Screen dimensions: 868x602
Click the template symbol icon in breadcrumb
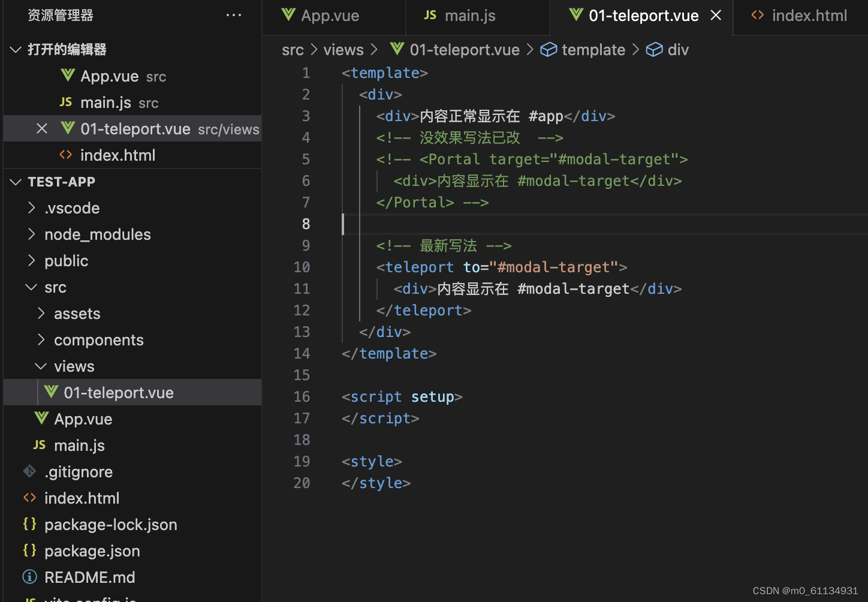tap(548, 49)
